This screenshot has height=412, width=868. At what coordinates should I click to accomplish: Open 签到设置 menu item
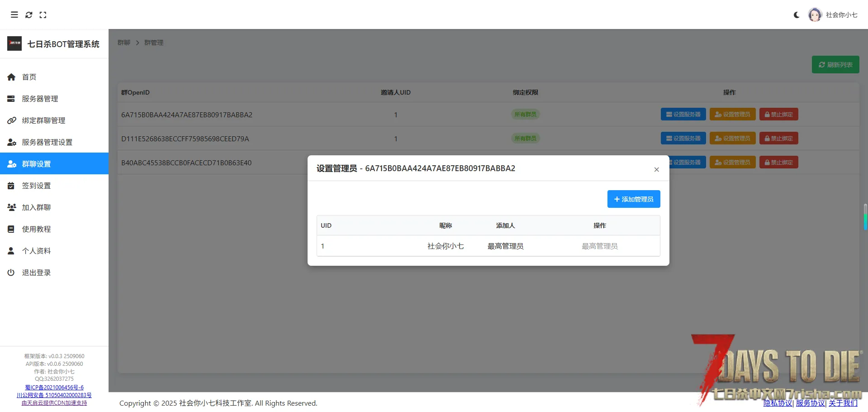[x=54, y=186]
